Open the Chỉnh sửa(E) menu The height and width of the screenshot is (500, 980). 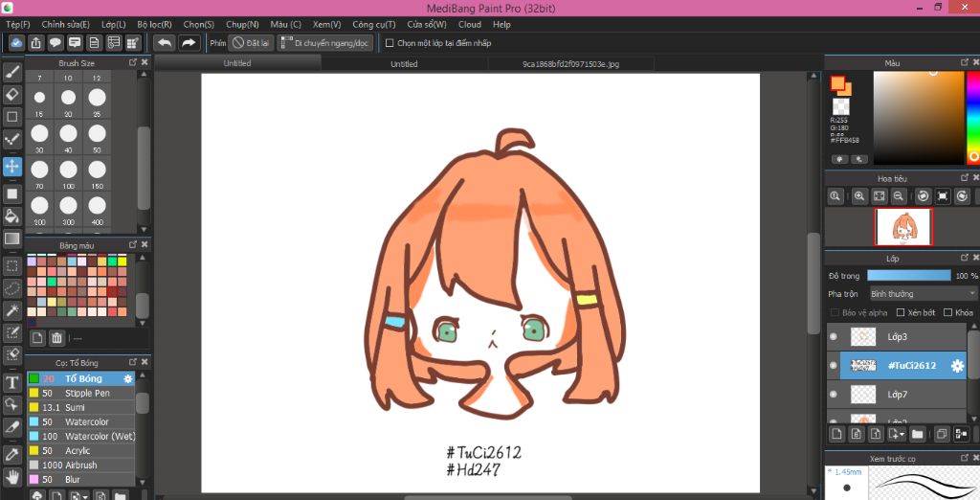click(66, 24)
